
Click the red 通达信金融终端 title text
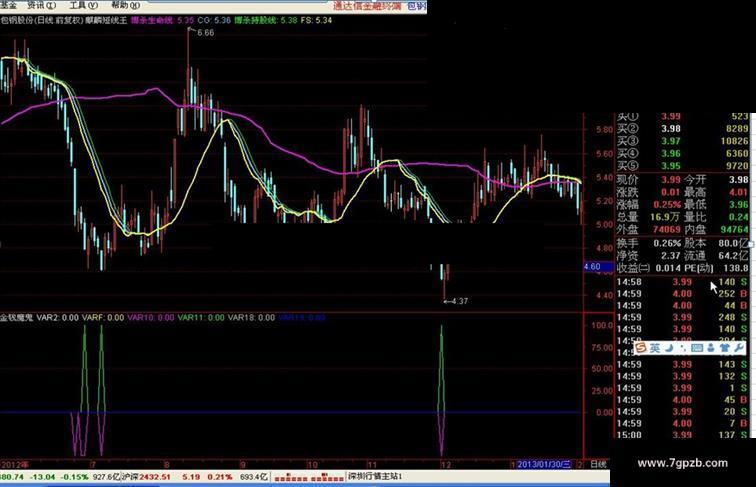(x=366, y=5)
